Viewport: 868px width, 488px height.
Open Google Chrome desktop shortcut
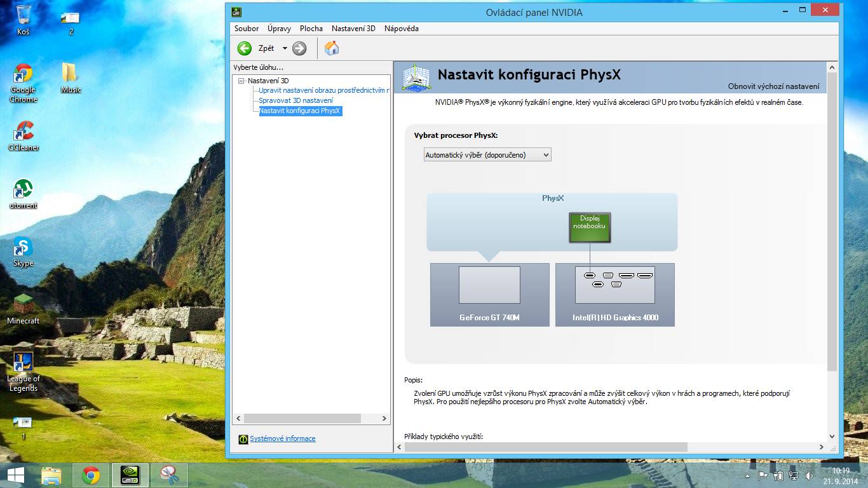point(24,83)
